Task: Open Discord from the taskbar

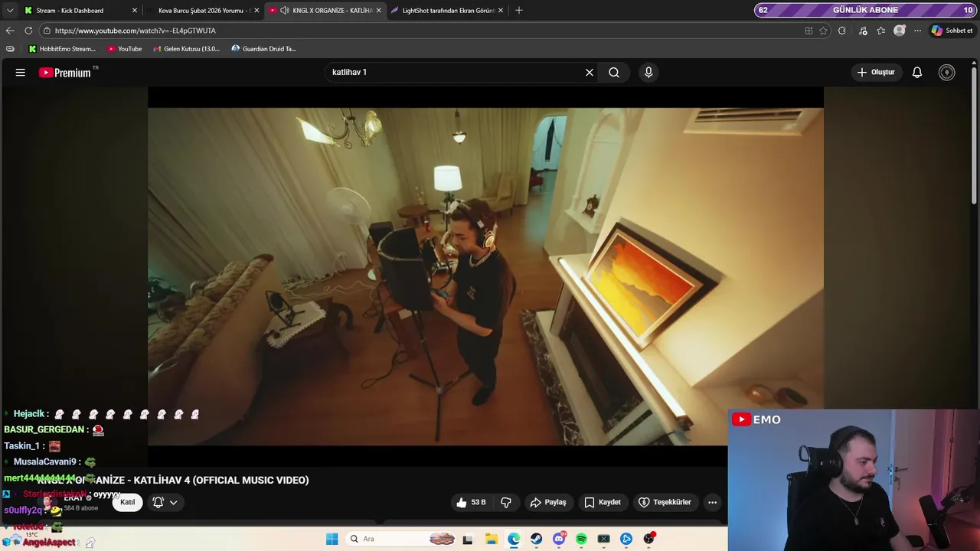Action: 559,539
